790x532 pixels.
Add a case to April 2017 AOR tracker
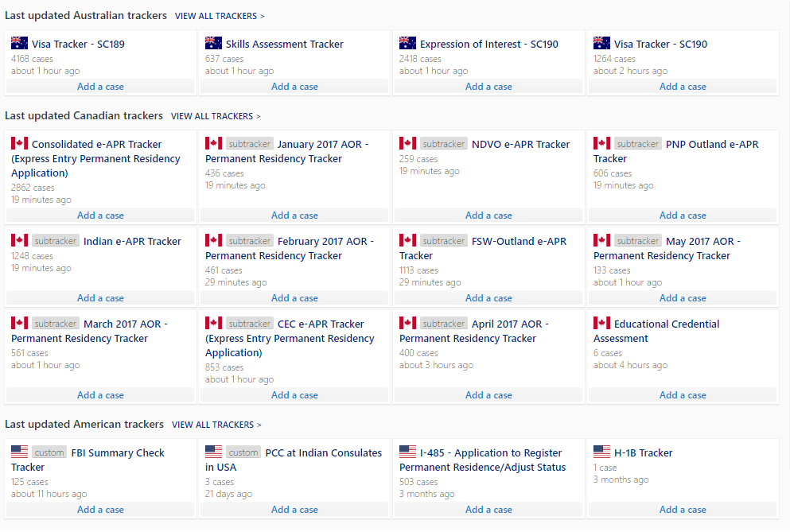point(488,395)
